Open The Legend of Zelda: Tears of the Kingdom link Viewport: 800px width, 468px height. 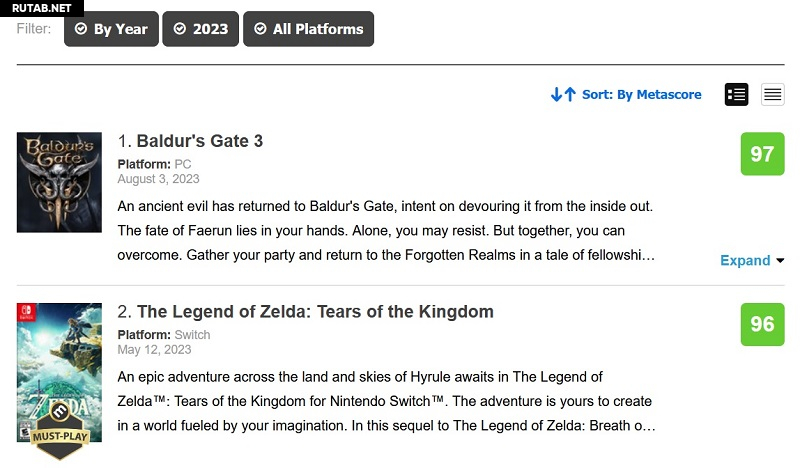coord(315,312)
